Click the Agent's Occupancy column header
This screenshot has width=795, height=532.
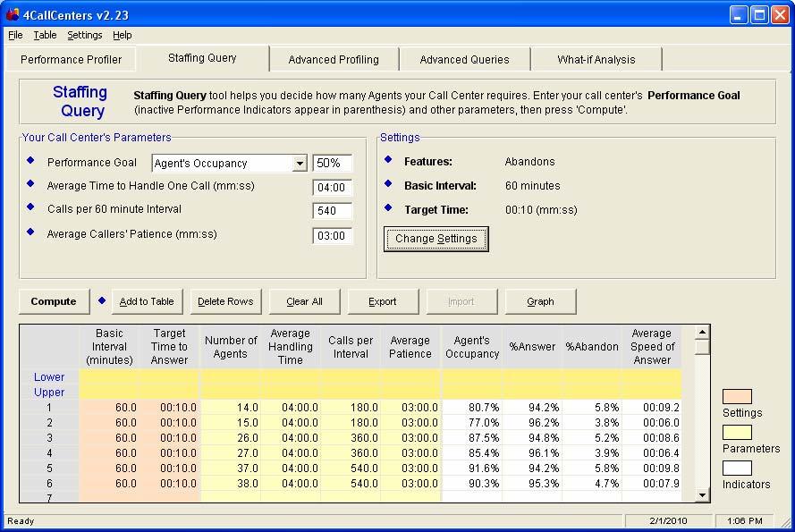pos(472,347)
